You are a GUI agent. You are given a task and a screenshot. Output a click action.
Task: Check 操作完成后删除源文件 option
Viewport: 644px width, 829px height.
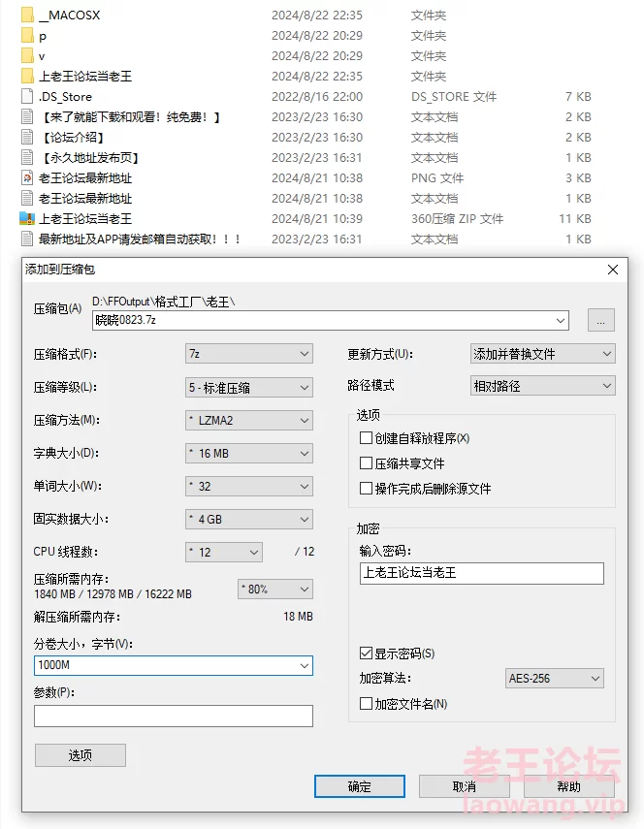366,488
